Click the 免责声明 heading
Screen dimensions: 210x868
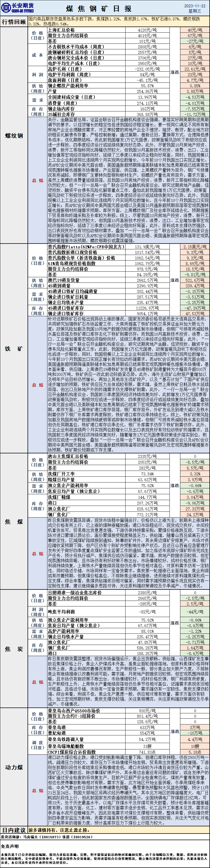[10, 846]
